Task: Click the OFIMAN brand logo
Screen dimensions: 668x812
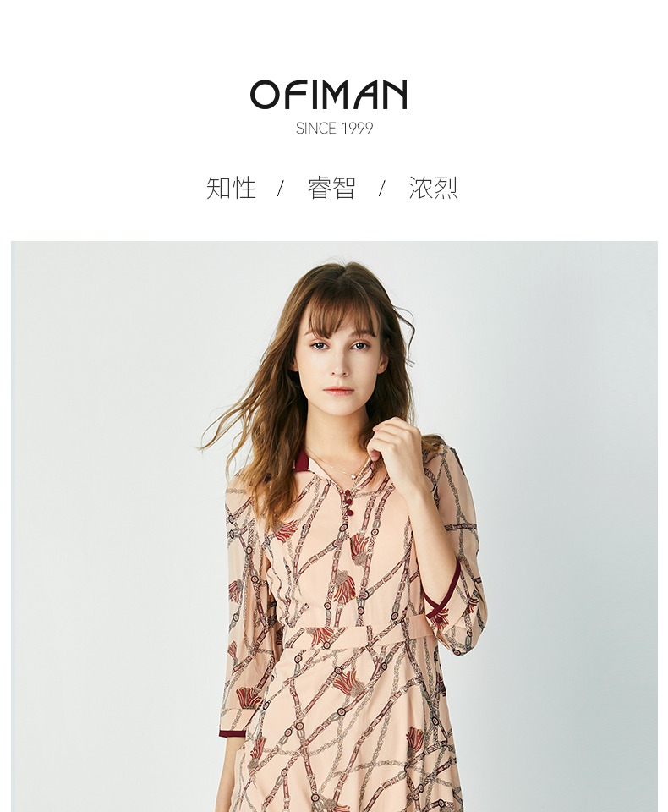Action: click(329, 94)
